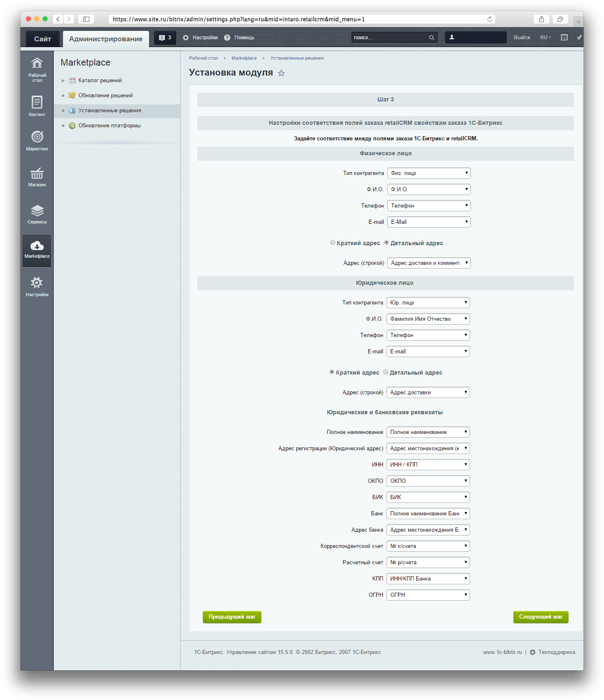This screenshot has height=700, width=604.
Task: Open Тип контрагента dropdown showing Физ. лицо
Action: click(x=429, y=173)
